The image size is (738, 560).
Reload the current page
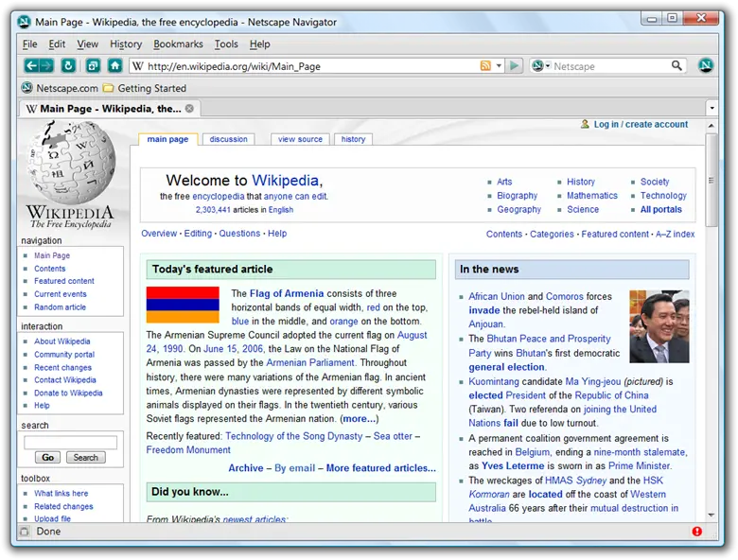tap(68, 65)
